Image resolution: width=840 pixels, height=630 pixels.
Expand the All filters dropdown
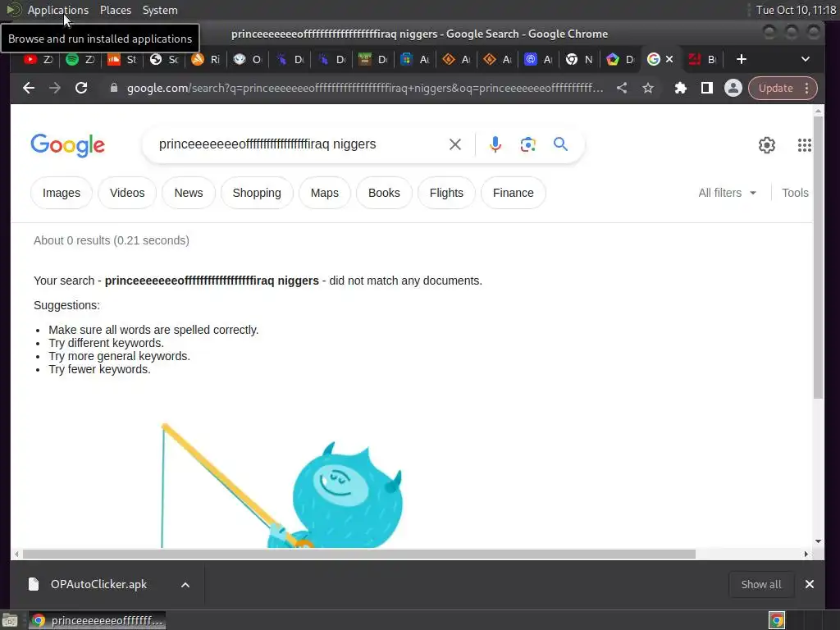click(x=727, y=193)
